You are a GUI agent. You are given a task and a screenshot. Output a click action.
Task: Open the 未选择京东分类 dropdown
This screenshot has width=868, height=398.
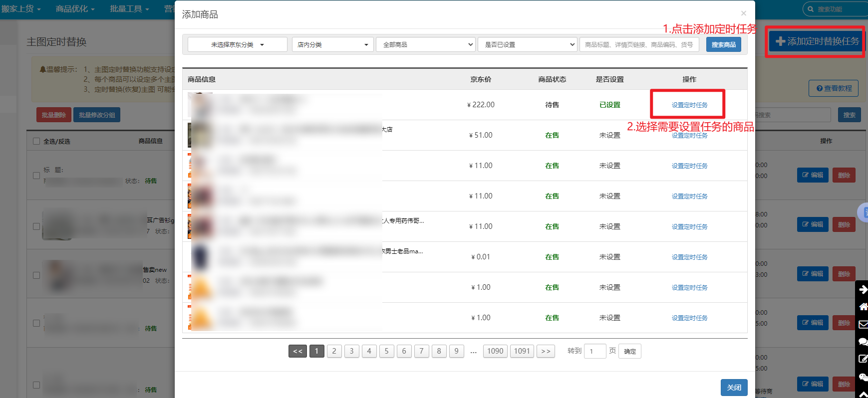coord(237,44)
